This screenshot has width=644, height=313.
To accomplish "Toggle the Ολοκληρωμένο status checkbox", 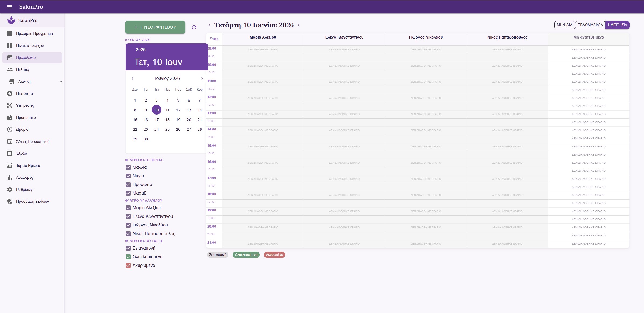I will [128, 257].
